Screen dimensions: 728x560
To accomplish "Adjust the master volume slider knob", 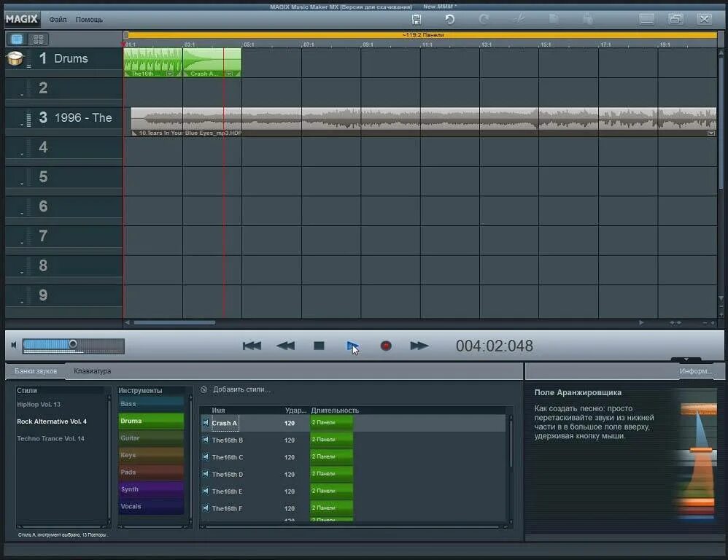I will pyautogui.click(x=73, y=343).
